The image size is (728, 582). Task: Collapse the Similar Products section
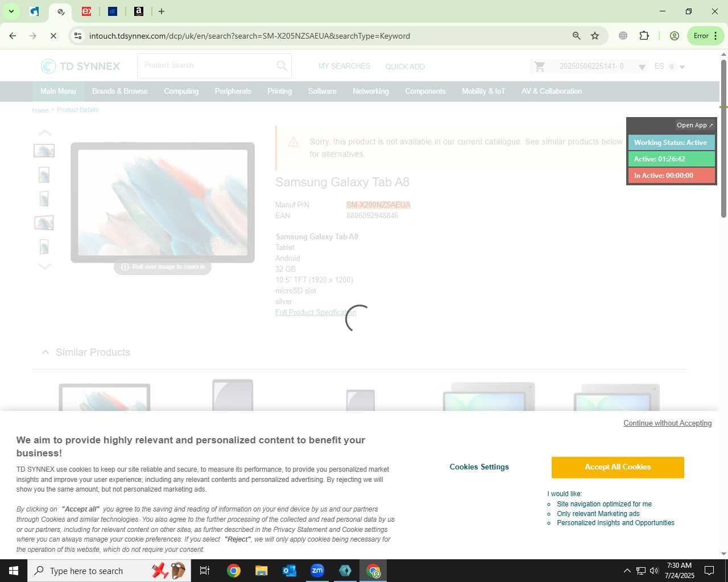point(45,352)
